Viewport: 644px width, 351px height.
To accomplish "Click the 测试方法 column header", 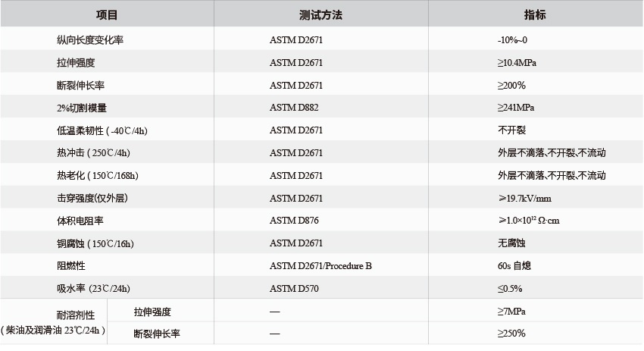I will [x=320, y=15].
